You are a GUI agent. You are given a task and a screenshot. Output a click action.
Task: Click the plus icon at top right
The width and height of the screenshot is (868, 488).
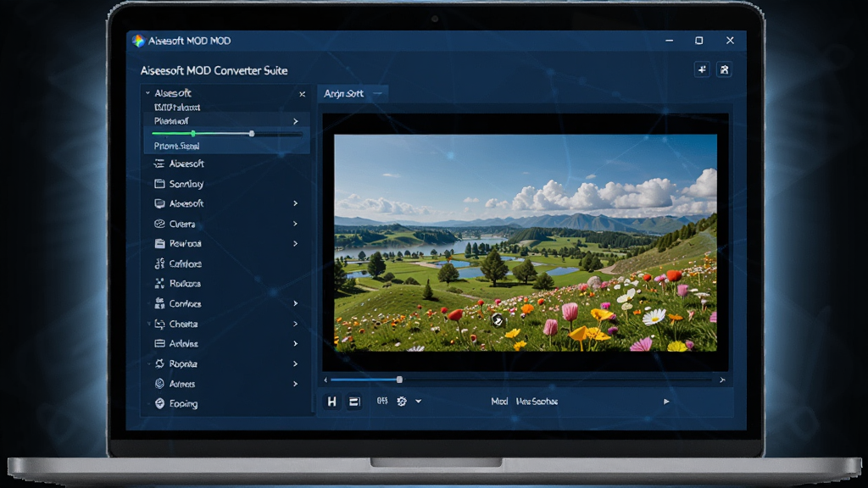tap(702, 69)
